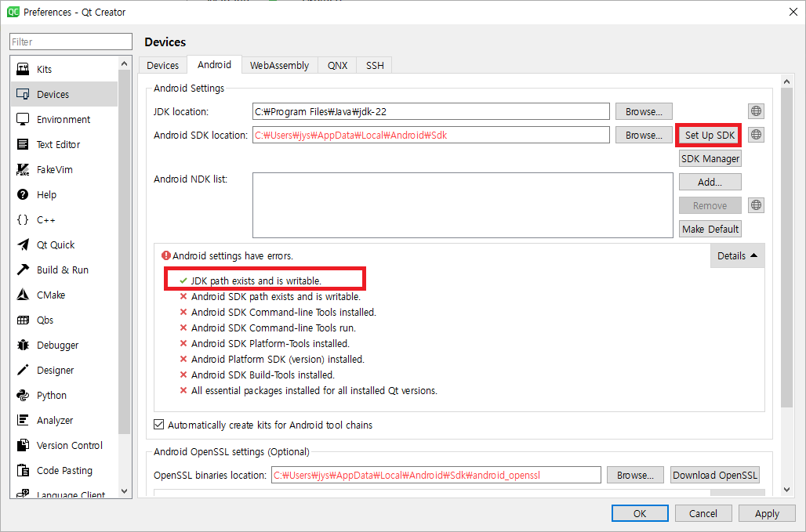The width and height of the screenshot is (806, 532).
Task: Click the settings pane scroll-up arrow
Action: click(x=786, y=81)
